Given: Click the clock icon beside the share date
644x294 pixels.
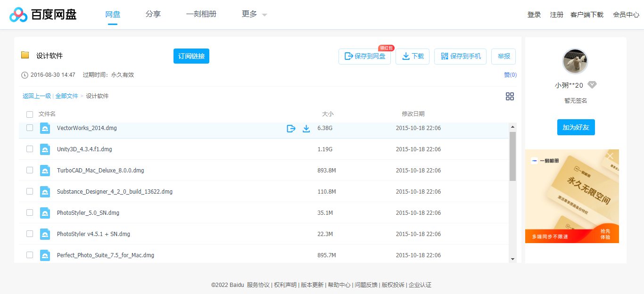Looking at the screenshot, I should coord(24,74).
